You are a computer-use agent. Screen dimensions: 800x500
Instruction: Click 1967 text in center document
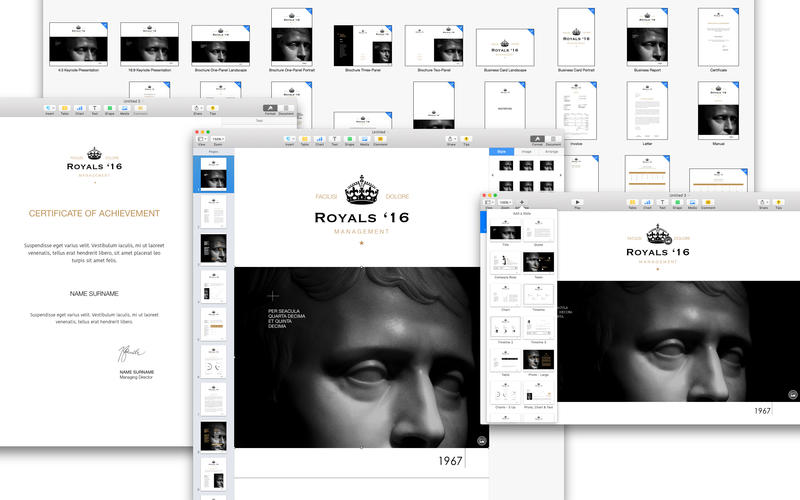pos(451,461)
